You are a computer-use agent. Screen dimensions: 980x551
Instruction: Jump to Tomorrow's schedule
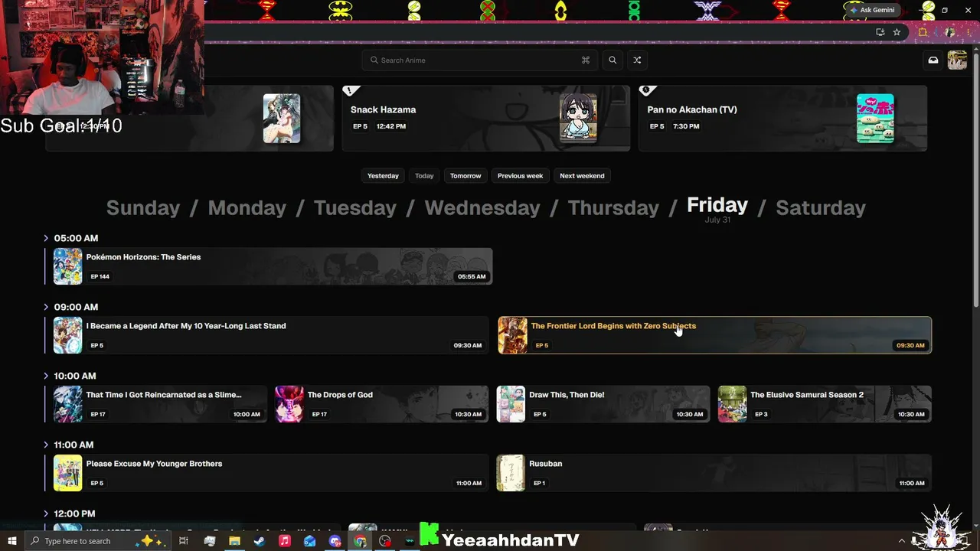465,176
